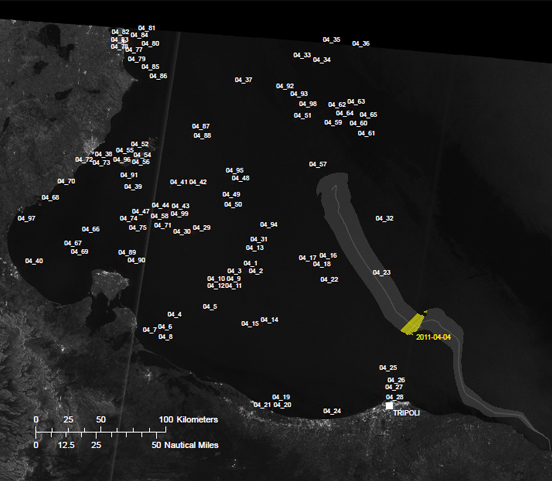Click the 04_75 label

[x=138, y=228]
